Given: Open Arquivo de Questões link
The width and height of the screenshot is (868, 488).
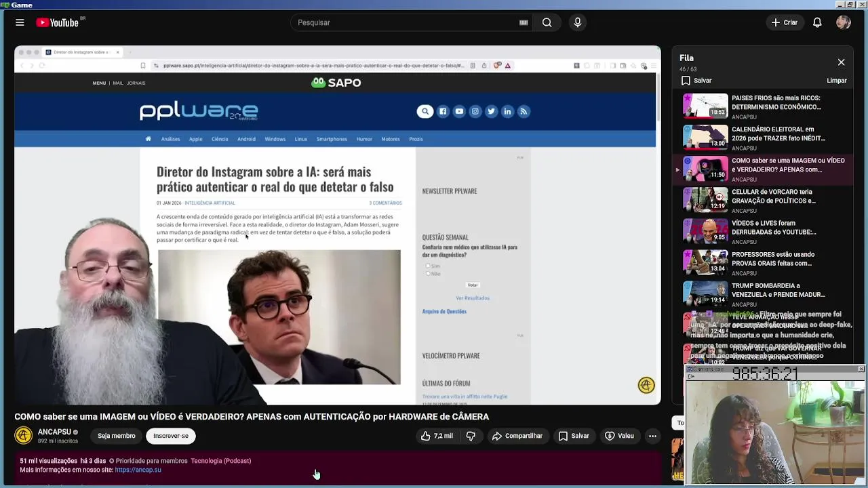Looking at the screenshot, I should click(444, 312).
